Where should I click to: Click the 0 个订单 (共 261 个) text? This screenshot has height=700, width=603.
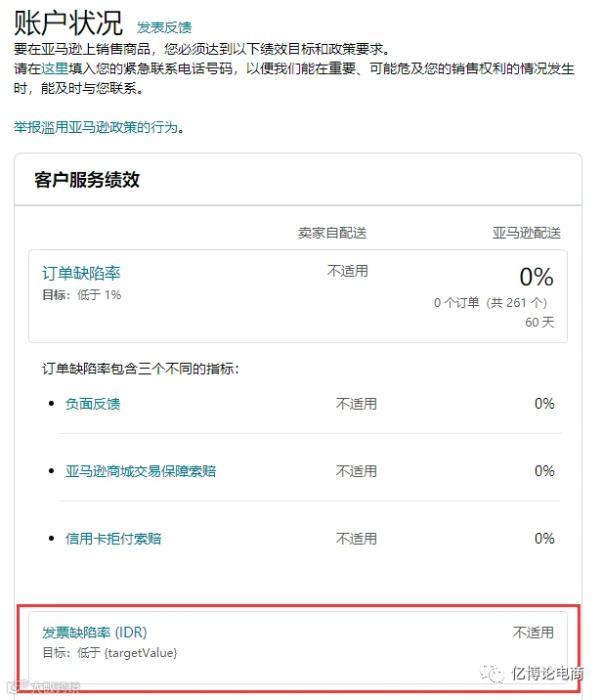[490, 303]
